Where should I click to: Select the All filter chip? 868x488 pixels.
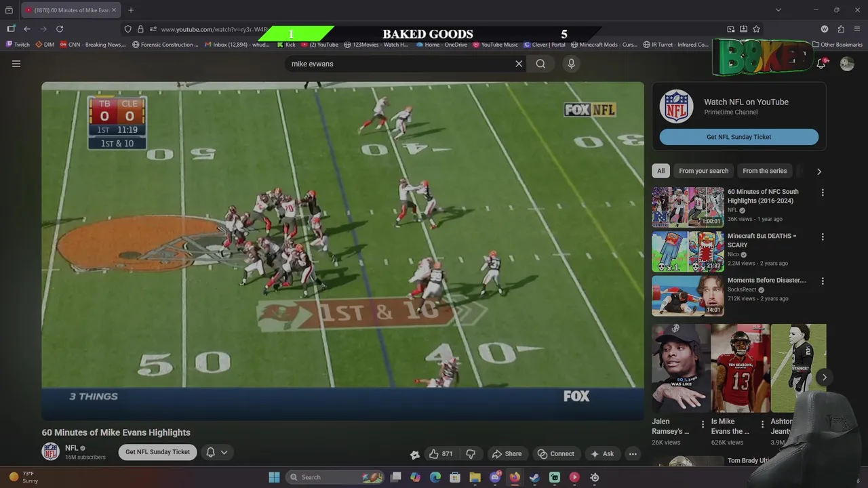pyautogui.click(x=660, y=171)
